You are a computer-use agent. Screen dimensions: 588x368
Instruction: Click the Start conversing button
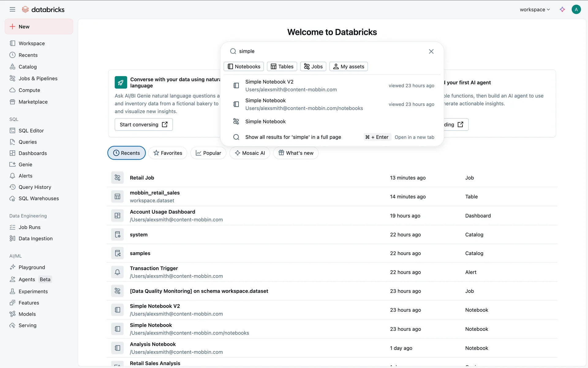pos(144,125)
